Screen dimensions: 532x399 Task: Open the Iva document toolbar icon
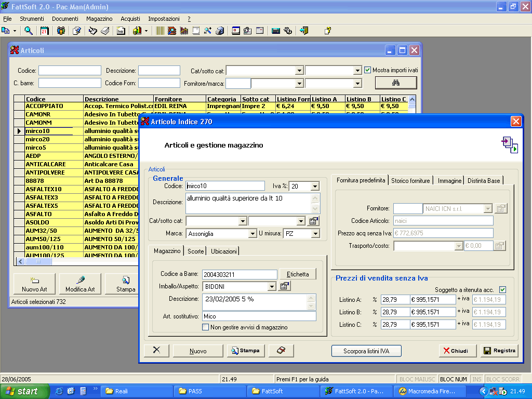click(x=121, y=31)
